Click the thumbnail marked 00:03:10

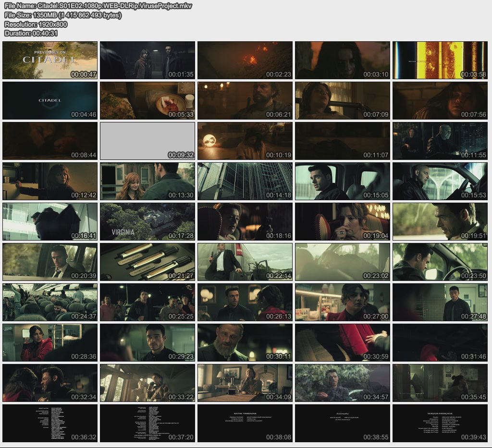coord(343,60)
